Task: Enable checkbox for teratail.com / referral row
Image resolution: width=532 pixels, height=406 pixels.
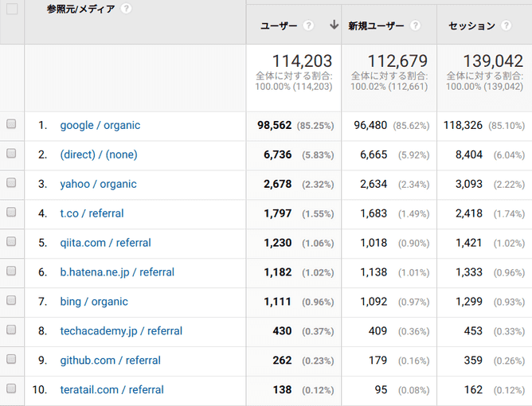Action: [x=11, y=389]
